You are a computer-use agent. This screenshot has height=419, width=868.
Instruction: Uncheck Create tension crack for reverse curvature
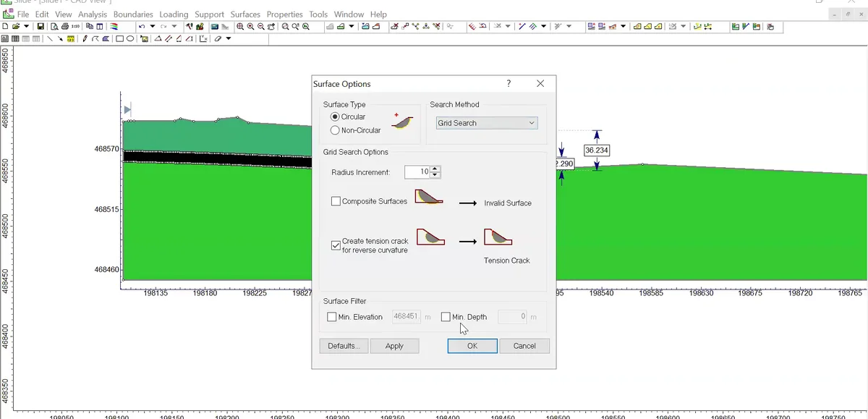point(336,245)
